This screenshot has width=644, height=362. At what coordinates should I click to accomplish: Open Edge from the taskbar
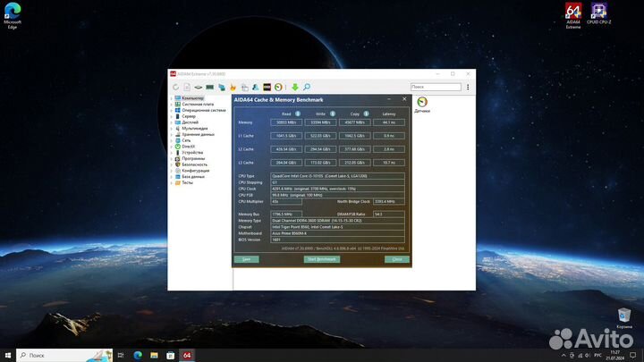pos(138,355)
